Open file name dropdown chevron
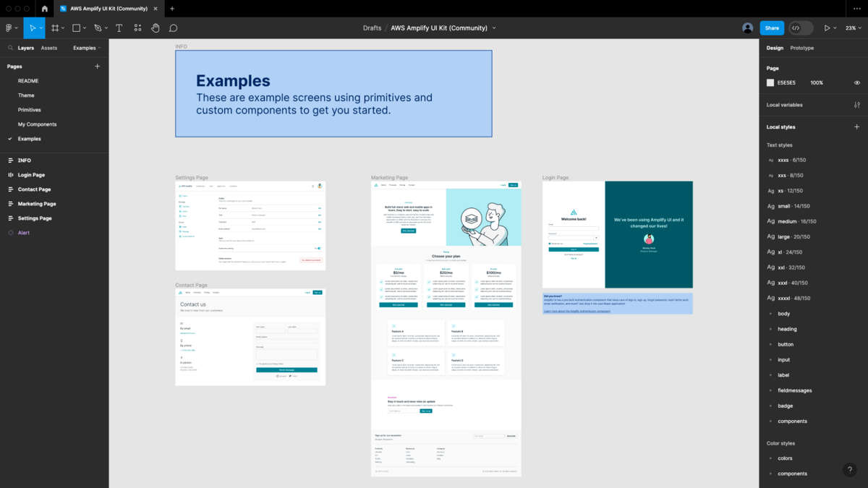868x488 pixels. click(x=494, y=28)
